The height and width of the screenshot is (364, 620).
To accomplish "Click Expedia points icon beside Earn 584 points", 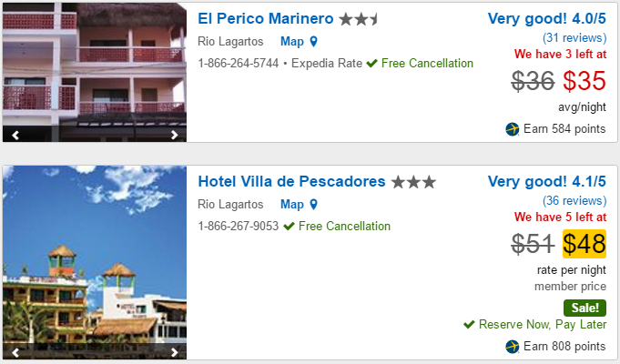I will (x=513, y=129).
